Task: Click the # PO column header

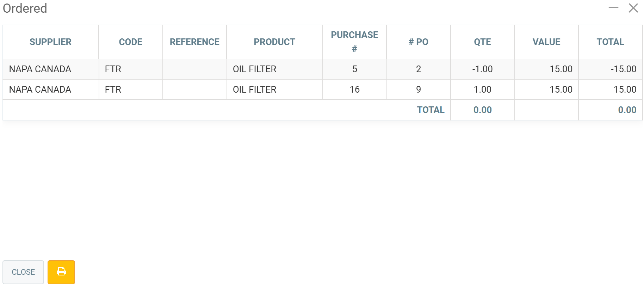Action: pos(418,42)
